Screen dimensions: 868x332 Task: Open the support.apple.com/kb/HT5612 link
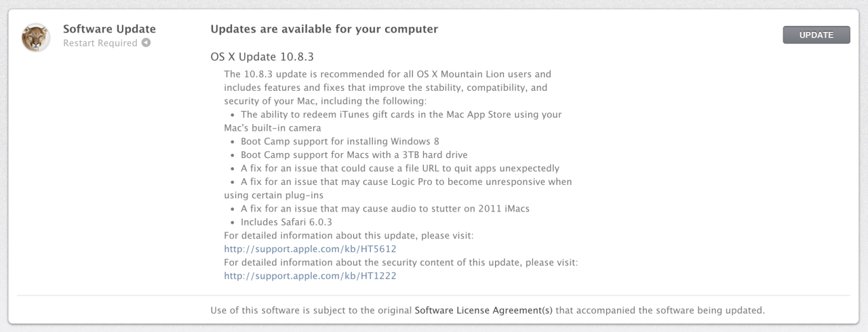tap(310, 249)
